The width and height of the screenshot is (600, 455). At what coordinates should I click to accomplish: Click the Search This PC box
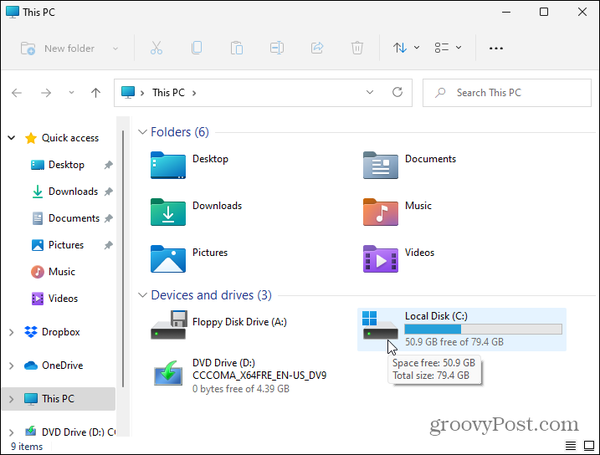click(x=507, y=93)
